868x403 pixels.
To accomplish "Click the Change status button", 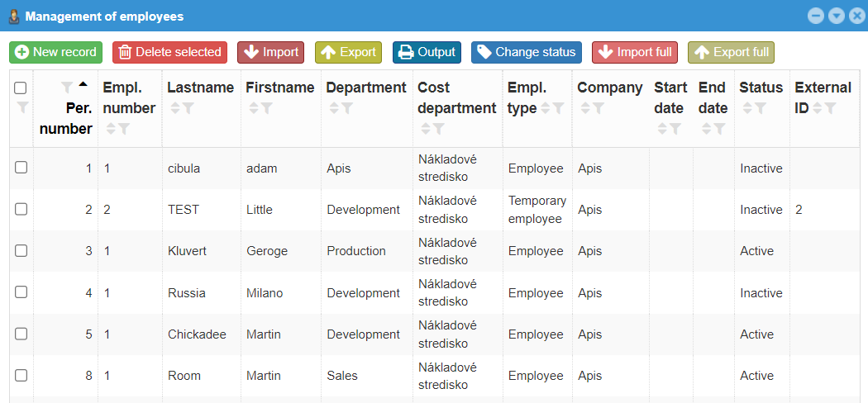I will [527, 52].
